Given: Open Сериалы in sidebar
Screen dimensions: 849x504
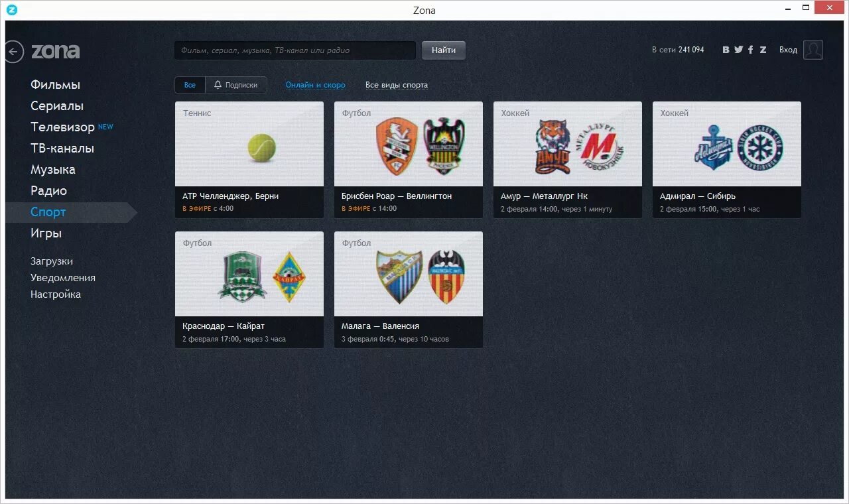Looking at the screenshot, I should tap(57, 106).
